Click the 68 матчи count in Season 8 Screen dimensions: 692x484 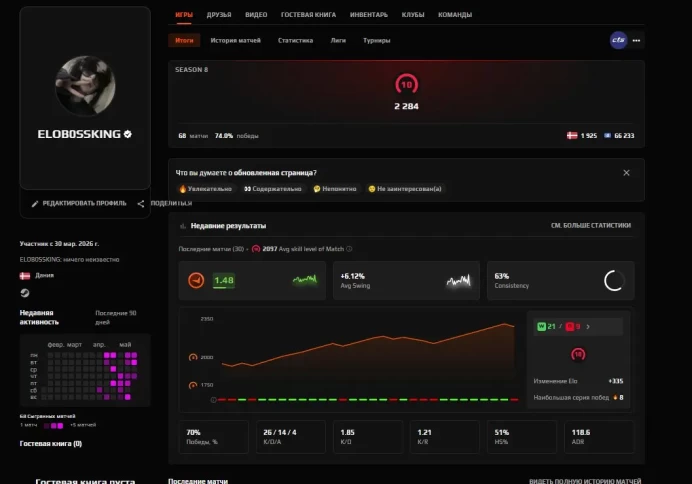point(193,135)
